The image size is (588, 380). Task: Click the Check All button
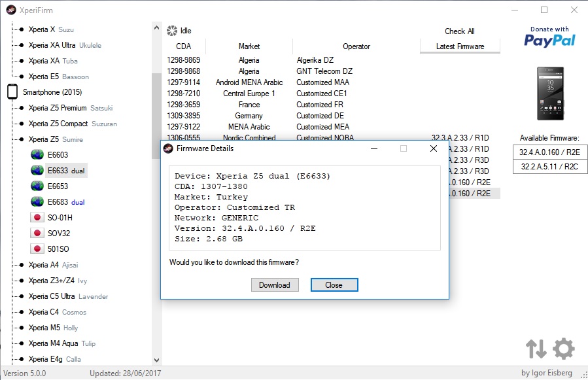pyautogui.click(x=459, y=31)
